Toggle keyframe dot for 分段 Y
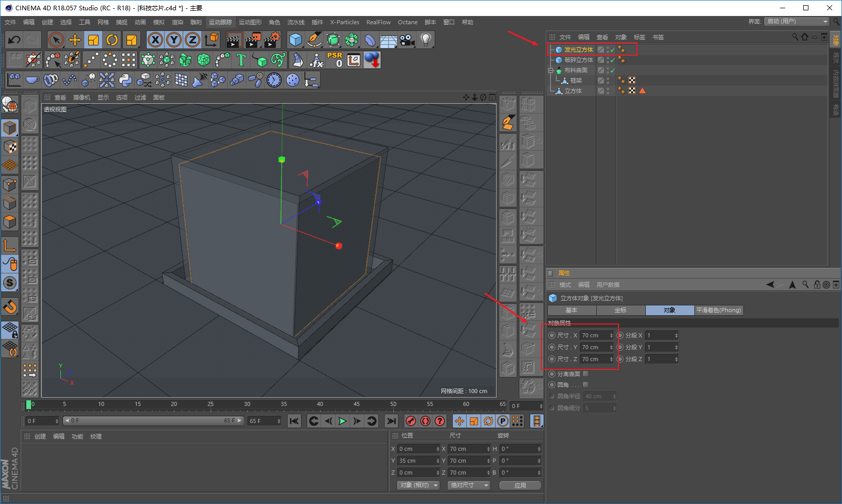 (x=620, y=347)
